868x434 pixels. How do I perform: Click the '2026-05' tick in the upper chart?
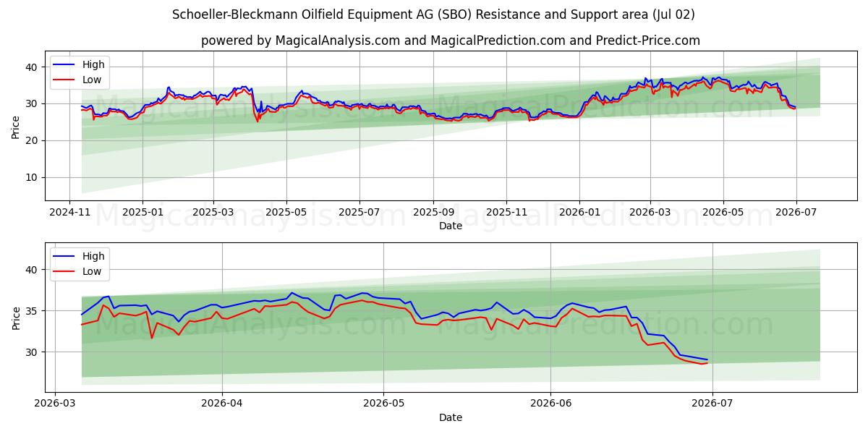pyautogui.click(x=723, y=213)
